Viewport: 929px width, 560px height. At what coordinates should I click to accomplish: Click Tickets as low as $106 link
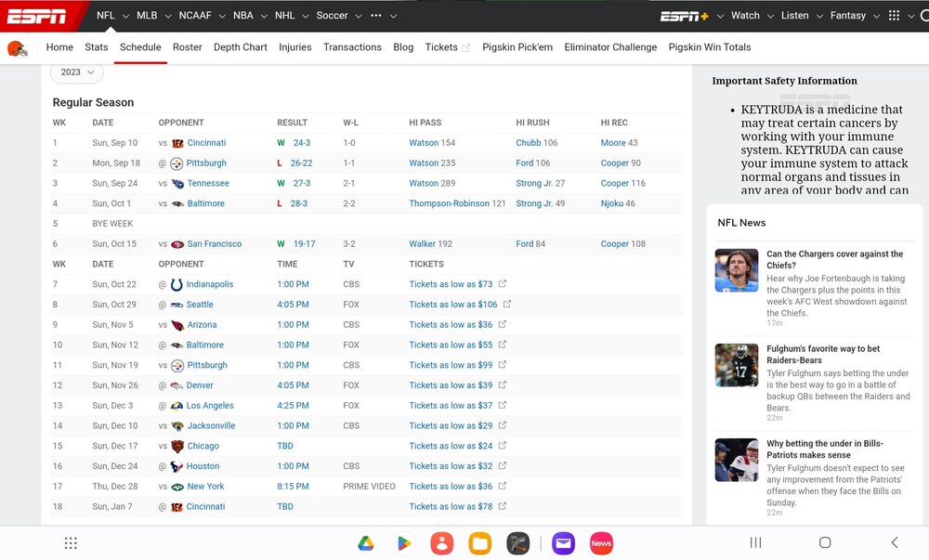(453, 305)
